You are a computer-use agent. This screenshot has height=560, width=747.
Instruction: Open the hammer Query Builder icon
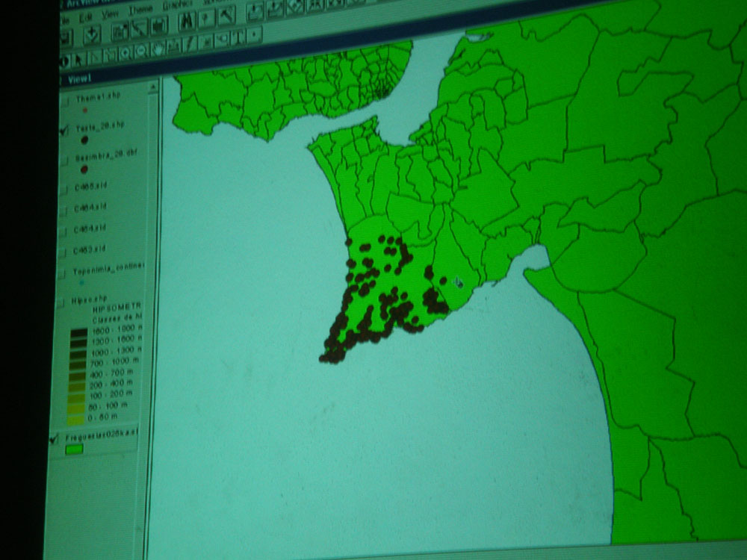click(226, 16)
